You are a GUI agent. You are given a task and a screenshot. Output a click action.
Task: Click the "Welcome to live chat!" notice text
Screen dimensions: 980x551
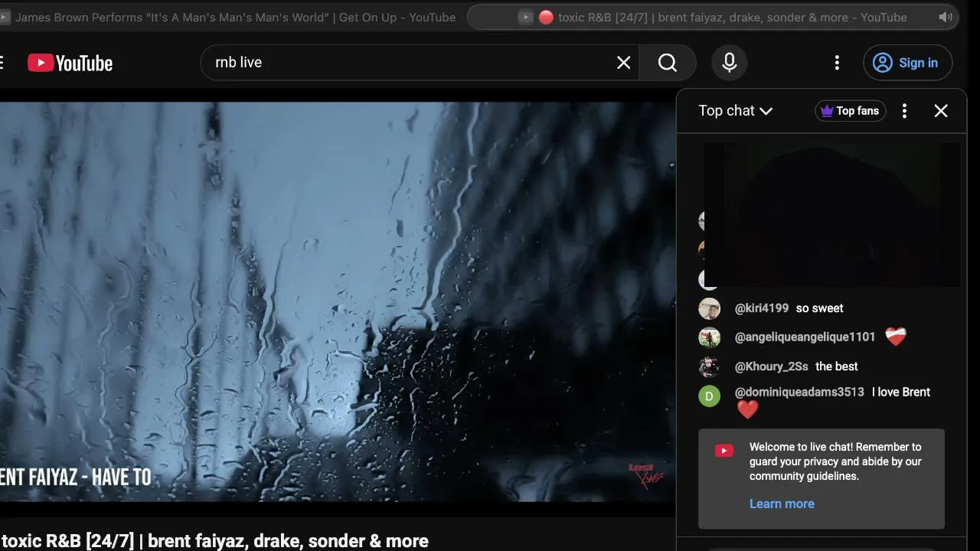click(x=835, y=461)
